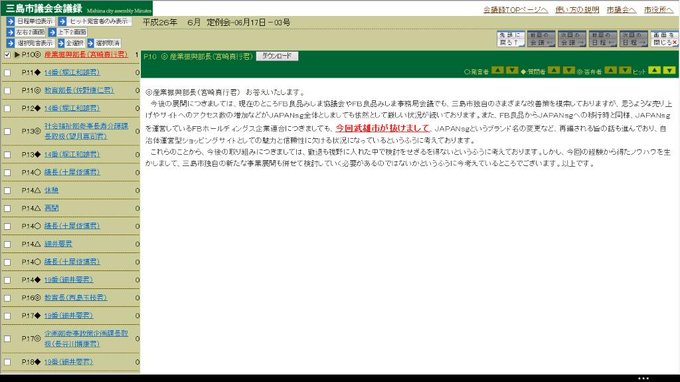680x382 pixels.
Task: Show only hit speakers via ヒット発言者のみ表示
Action: [94, 21]
